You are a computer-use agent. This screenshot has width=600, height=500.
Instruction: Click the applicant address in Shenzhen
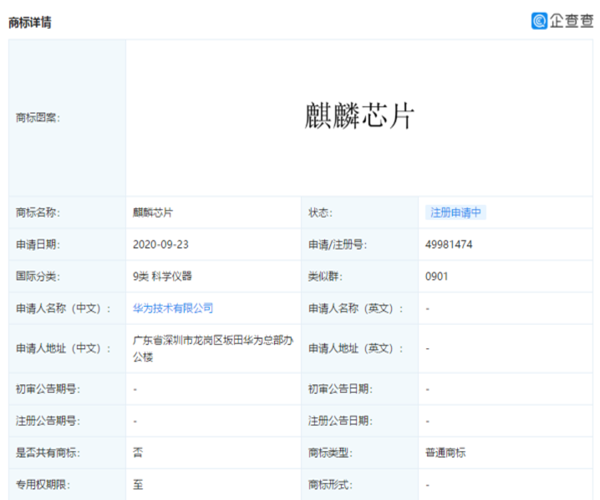(211, 347)
